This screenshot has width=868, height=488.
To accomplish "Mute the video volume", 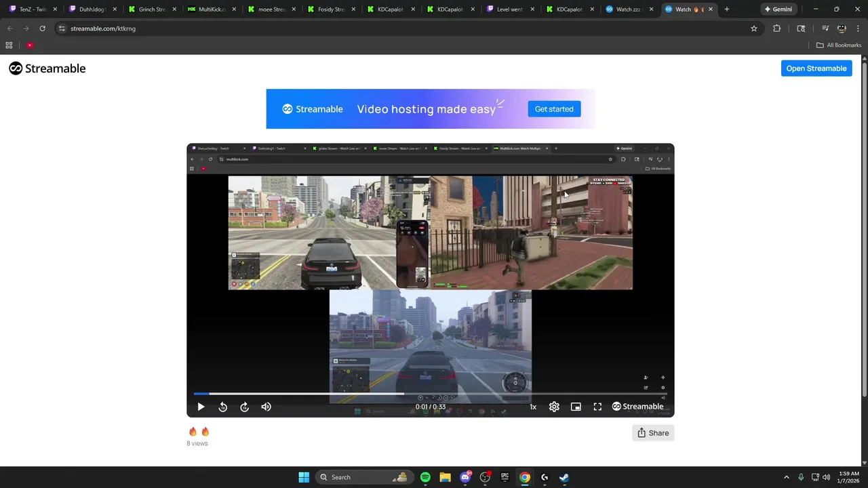I will [266, 407].
